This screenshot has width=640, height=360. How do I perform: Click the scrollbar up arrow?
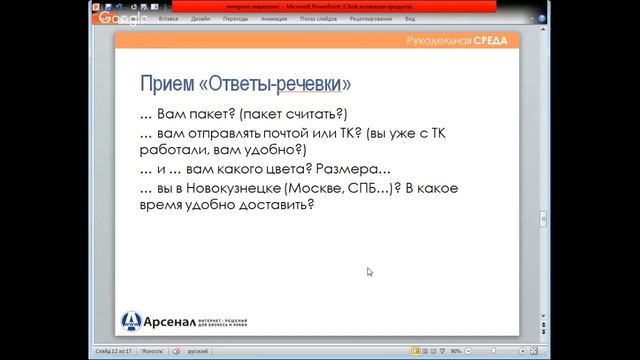(543, 29)
